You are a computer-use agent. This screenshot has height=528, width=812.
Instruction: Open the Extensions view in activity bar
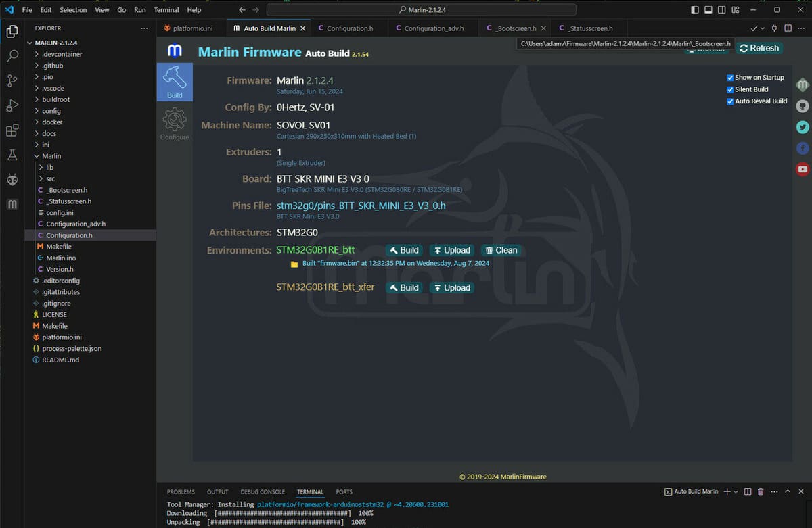12,130
